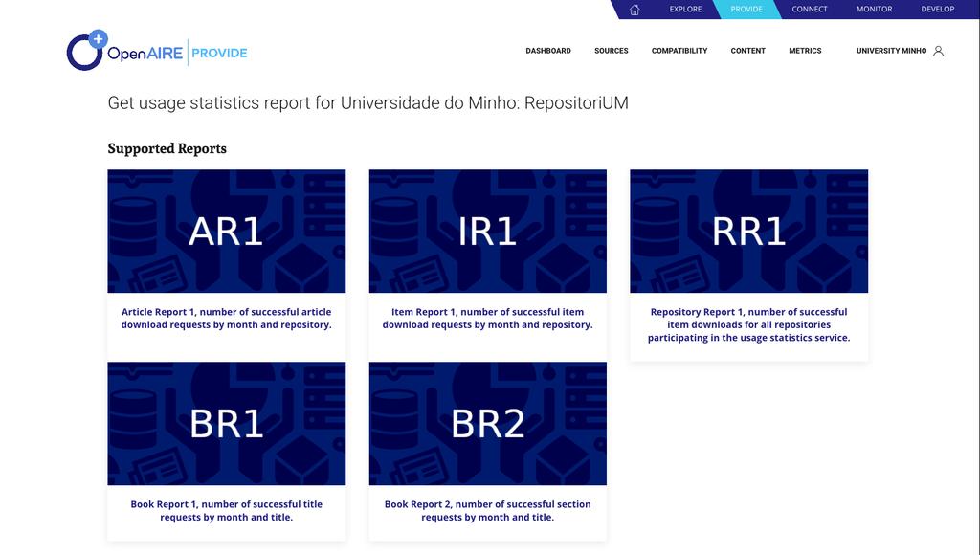This screenshot has height=555, width=980.
Task: Select the RR1 report card image
Action: [x=748, y=232]
